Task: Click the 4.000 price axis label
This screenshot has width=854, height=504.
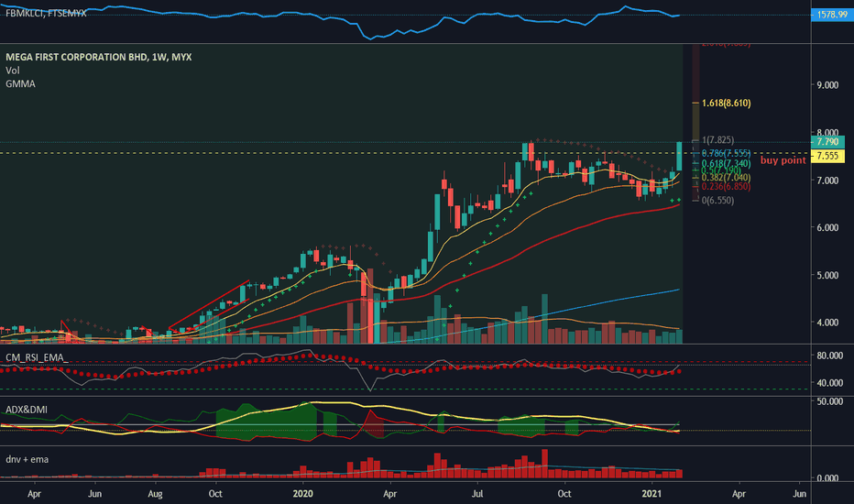Action: coord(827,323)
